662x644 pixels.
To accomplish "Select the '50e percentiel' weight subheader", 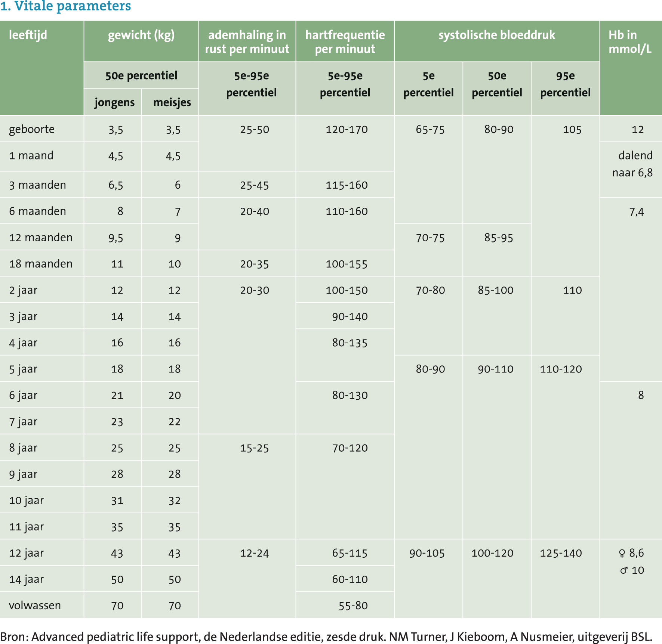I will click(141, 75).
